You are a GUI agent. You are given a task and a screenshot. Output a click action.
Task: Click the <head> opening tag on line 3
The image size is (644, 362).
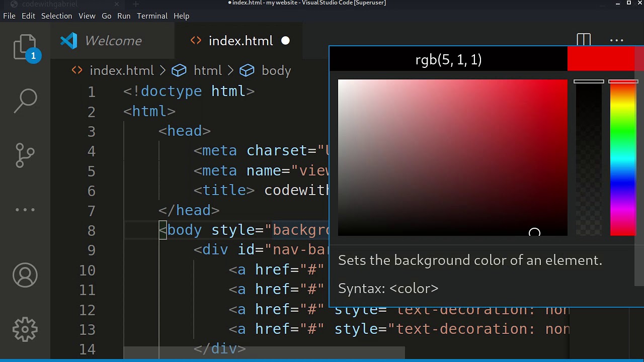(x=185, y=131)
